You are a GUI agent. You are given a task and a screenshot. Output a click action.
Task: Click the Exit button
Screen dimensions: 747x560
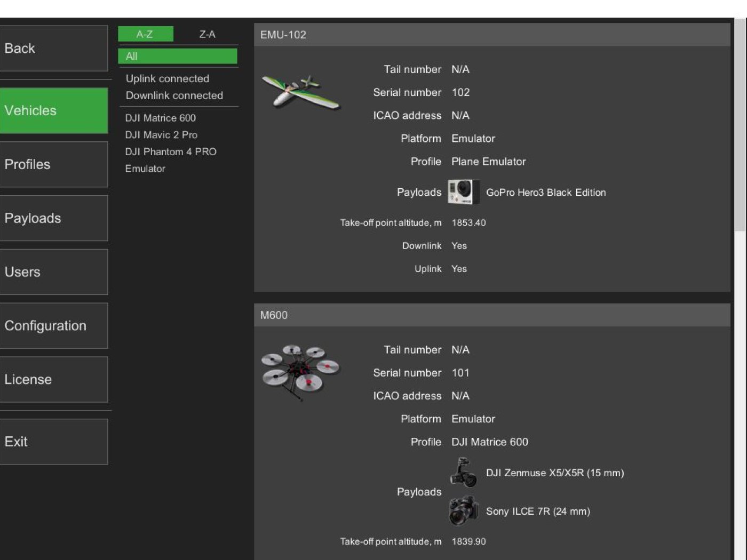click(53, 442)
